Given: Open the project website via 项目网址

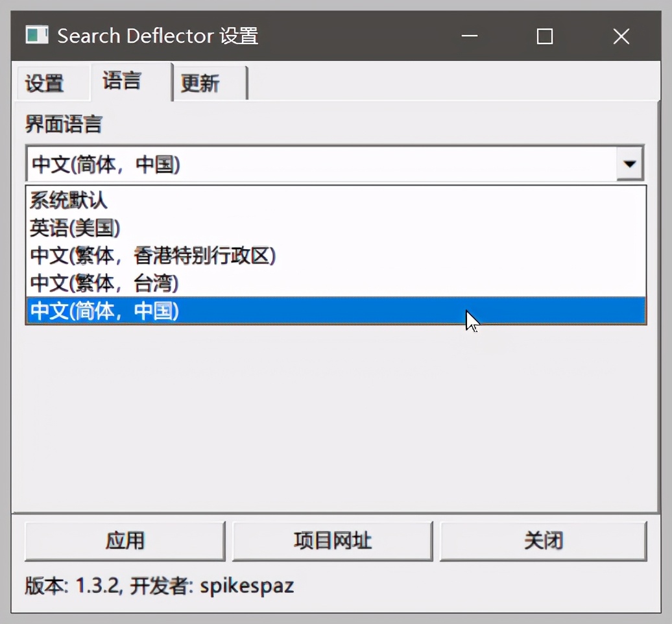Looking at the screenshot, I should point(333,541).
